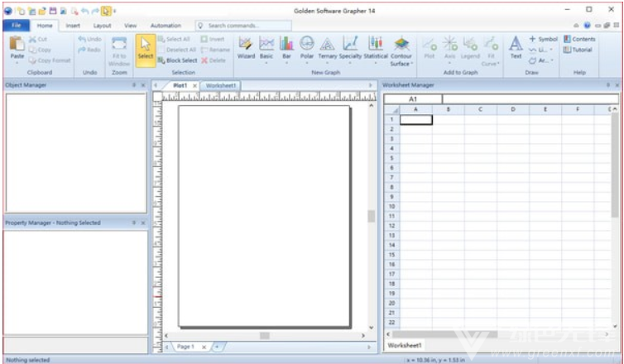Activate the Select arrow tool
This screenshot has width=624, height=364.
point(146,50)
